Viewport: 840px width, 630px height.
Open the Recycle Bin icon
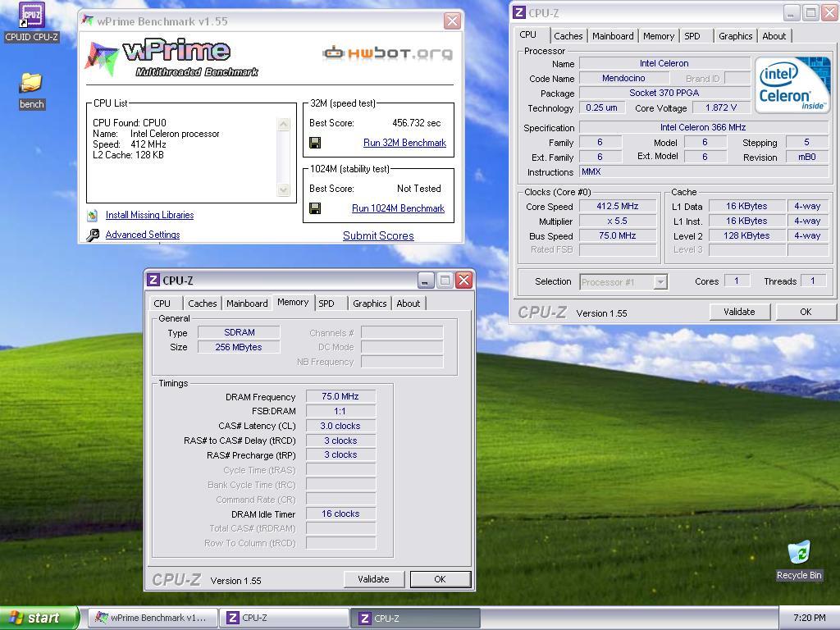(x=799, y=560)
